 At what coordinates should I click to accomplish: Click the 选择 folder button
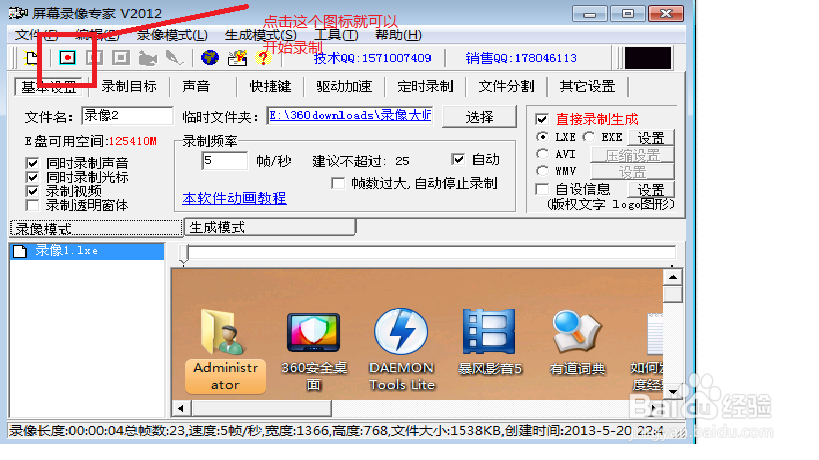point(479,116)
